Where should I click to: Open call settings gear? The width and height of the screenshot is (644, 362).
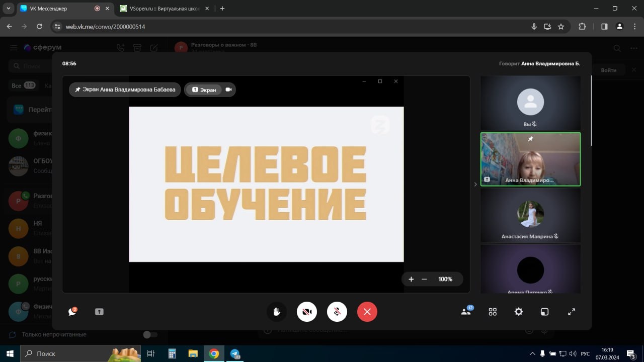pyautogui.click(x=519, y=312)
